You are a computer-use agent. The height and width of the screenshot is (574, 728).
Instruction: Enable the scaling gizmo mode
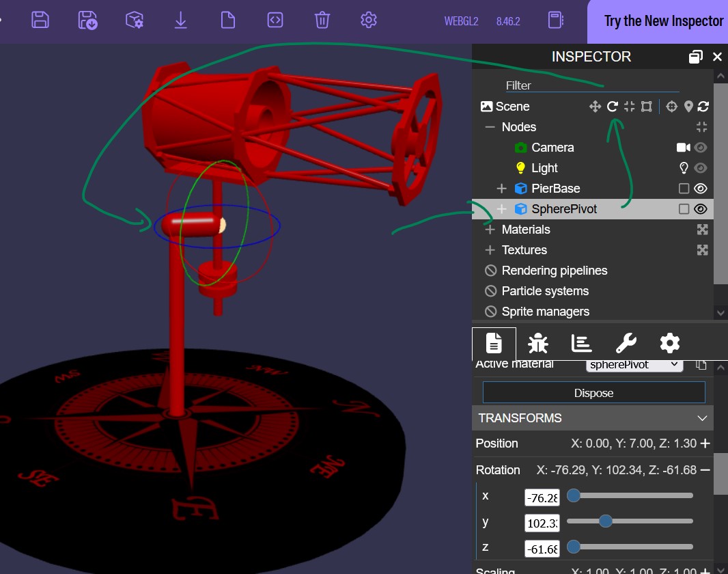click(629, 107)
